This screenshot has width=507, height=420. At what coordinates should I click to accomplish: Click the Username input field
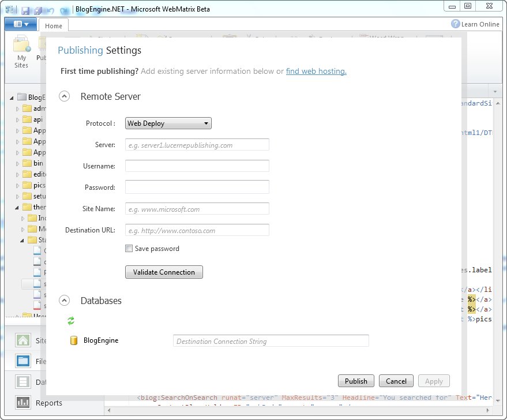click(197, 166)
